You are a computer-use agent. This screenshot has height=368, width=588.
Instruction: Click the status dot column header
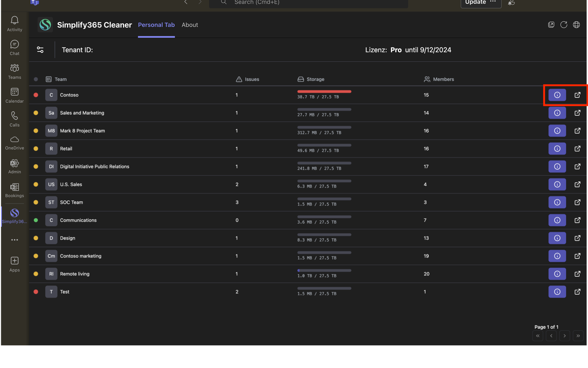[x=36, y=79]
